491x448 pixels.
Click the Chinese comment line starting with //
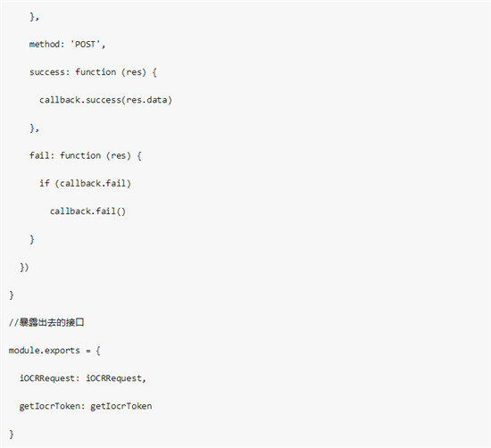tap(46, 322)
